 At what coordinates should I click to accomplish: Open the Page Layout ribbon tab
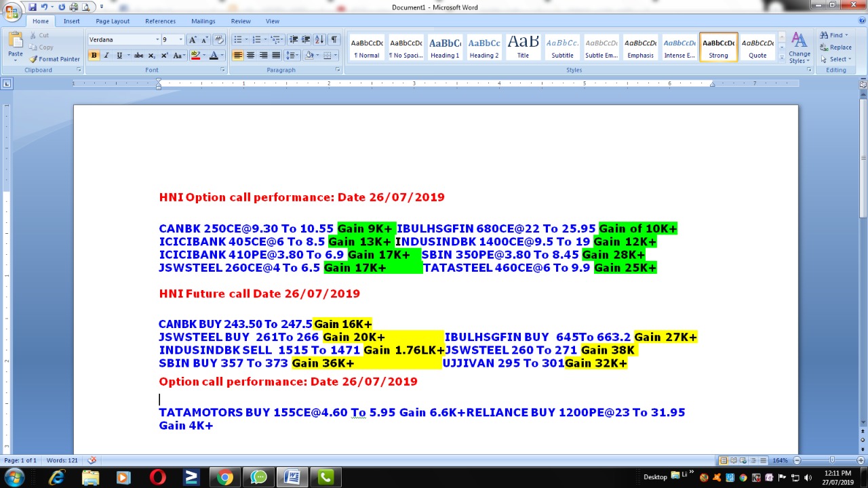113,21
